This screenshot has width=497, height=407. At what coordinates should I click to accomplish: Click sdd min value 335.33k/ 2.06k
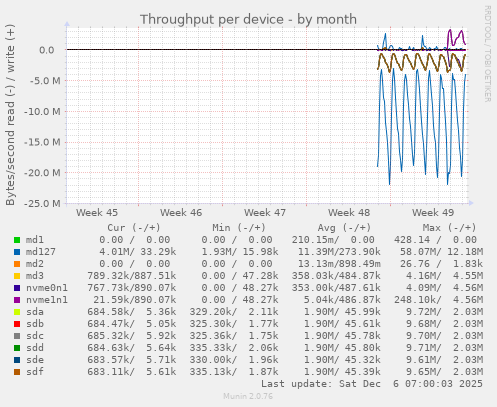tap(234, 348)
